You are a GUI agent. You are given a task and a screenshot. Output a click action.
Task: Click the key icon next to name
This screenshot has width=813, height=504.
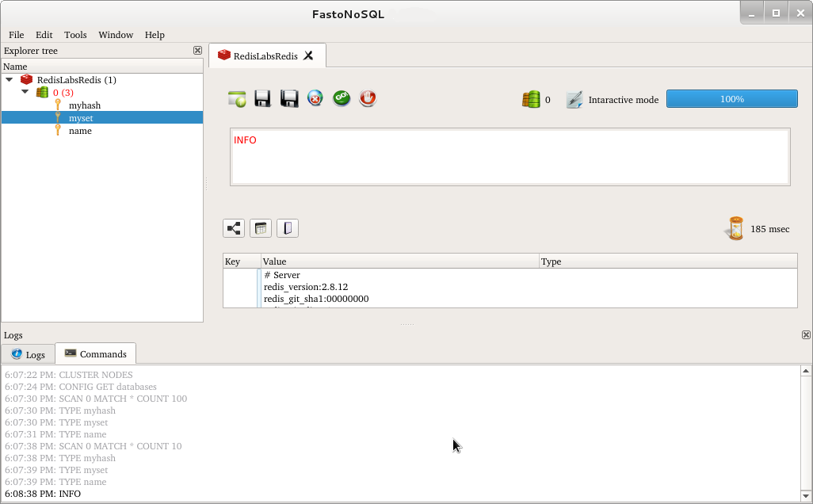(58, 130)
